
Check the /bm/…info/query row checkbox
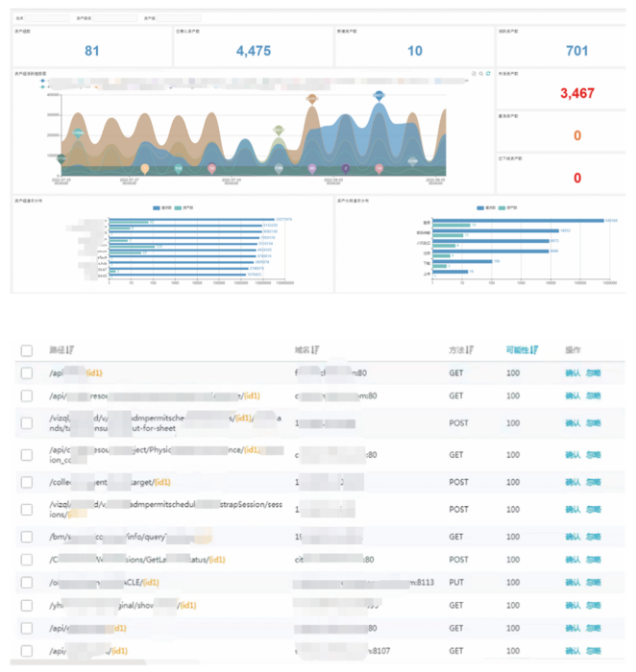coord(27,537)
